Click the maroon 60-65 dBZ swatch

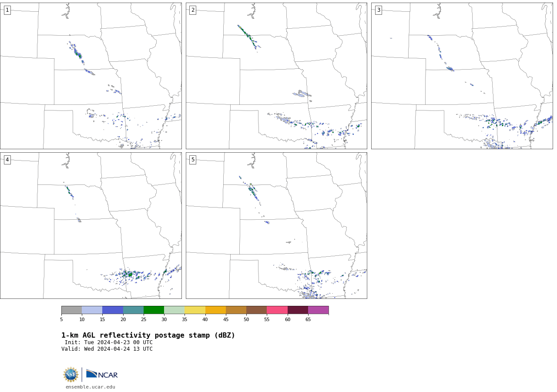298,310
